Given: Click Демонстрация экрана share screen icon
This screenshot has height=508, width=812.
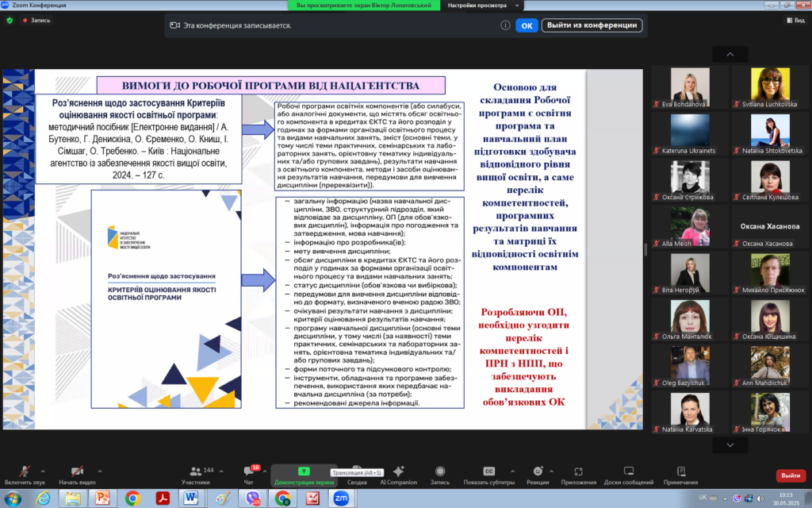Looking at the screenshot, I should coord(303,471).
